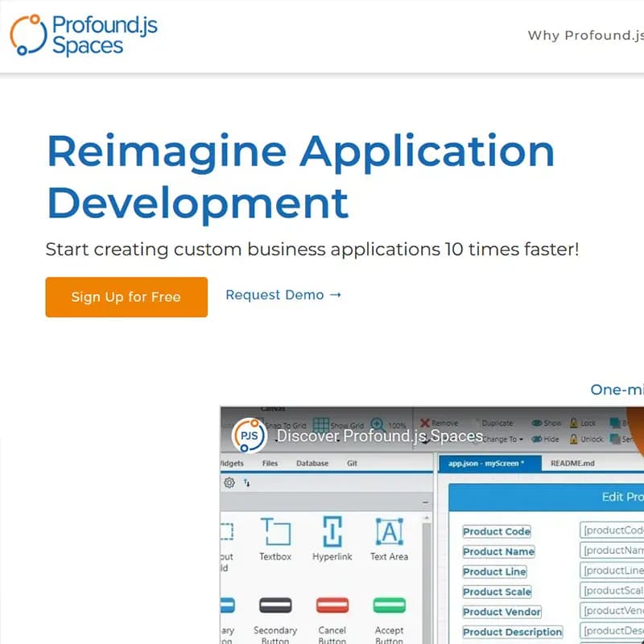Click the productScale input field
Viewport: 644px width, 644px height.
click(612, 591)
